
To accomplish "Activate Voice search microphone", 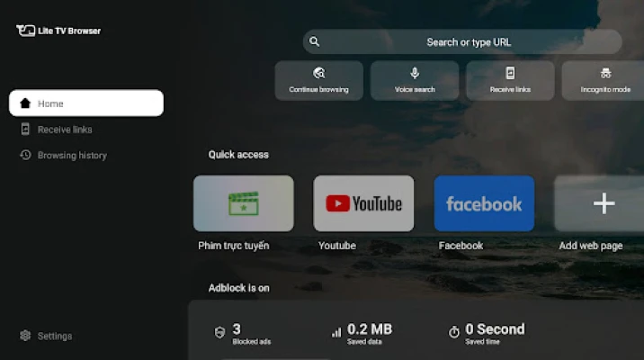I will pos(415,80).
